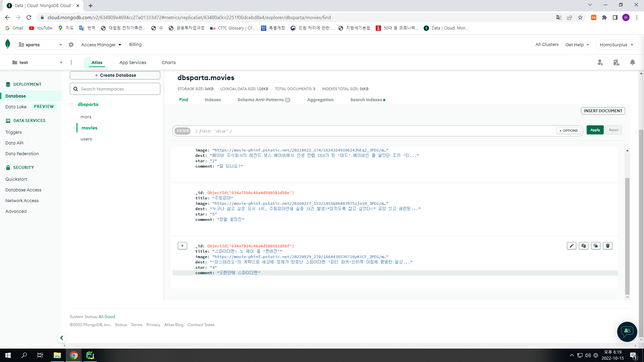
Task: Switch to Atlas tab
Action: pos(97,62)
